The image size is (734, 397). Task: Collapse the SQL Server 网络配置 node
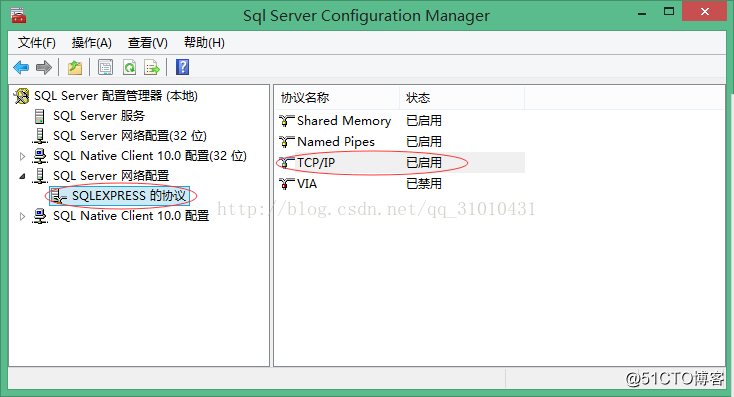[x=22, y=176]
